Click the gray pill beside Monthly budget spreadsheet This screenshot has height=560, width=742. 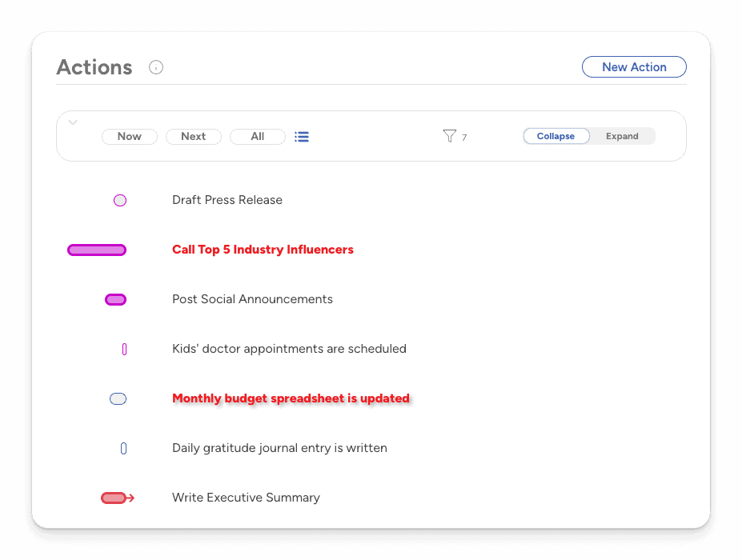[118, 399]
